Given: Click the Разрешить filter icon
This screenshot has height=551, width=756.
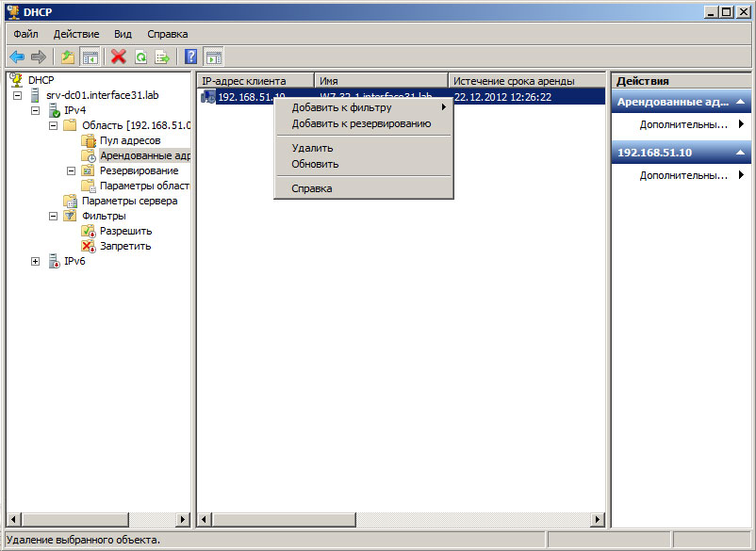Looking at the screenshot, I should click(x=89, y=231).
